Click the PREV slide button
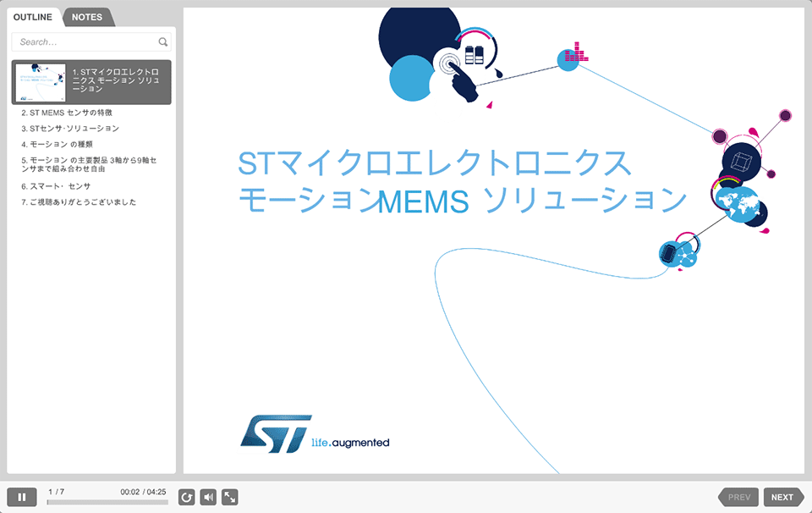The height and width of the screenshot is (513, 812). [x=738, y=497]
